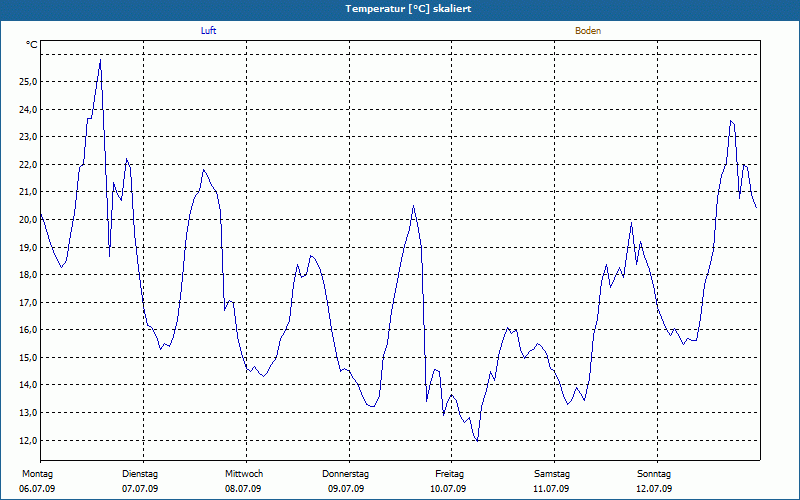Click the 18,0 y-axis value

coord(27,274)
